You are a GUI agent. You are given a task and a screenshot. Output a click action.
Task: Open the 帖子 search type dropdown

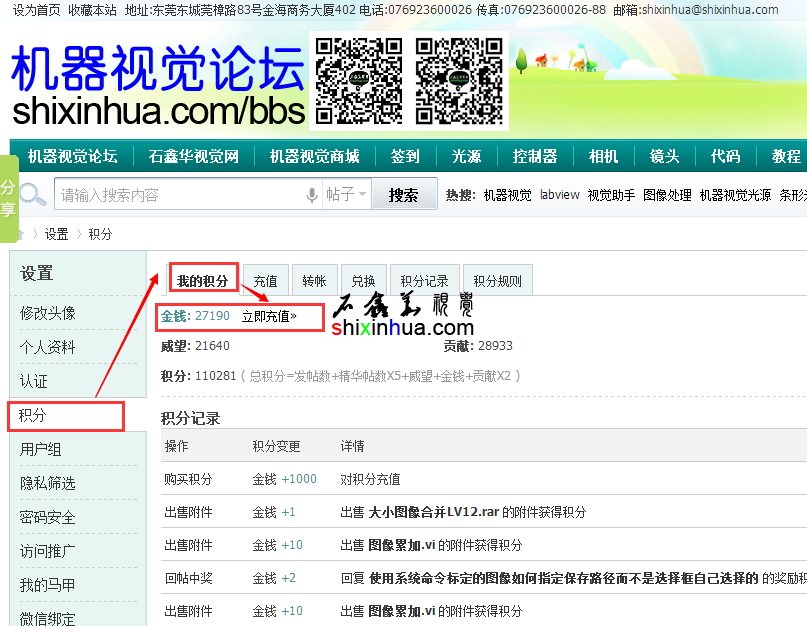[x=347, y=195]
